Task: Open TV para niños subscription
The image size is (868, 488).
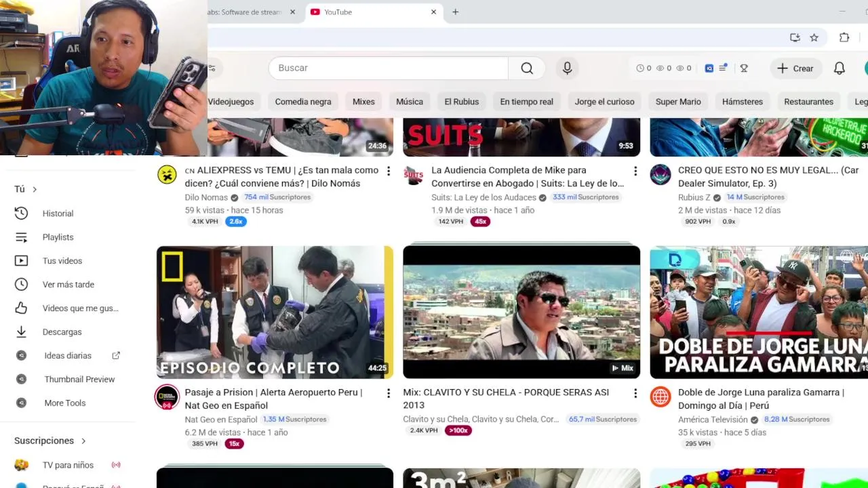Action: [x=68, y=465]
